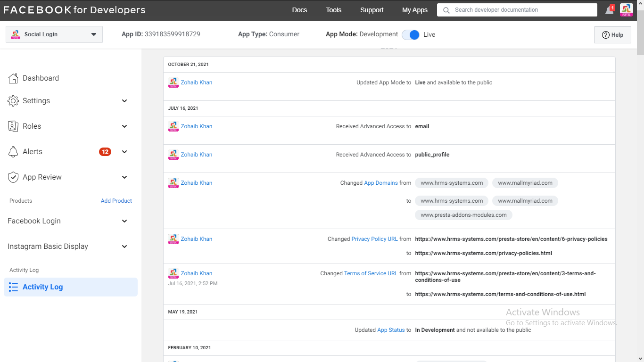This screenshot has width=644, height=362.
Task: Click the App Review shield icon
Action: tap(13, 177)
